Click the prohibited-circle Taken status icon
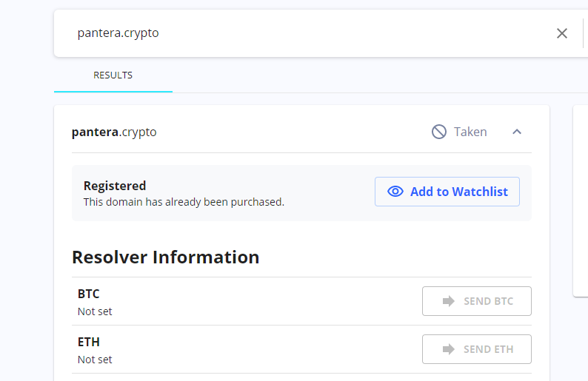 438,132
